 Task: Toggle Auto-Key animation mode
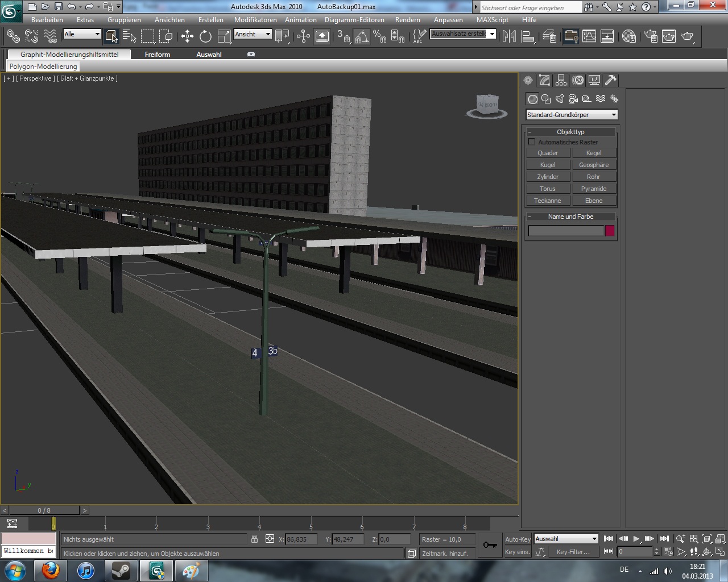517,539
